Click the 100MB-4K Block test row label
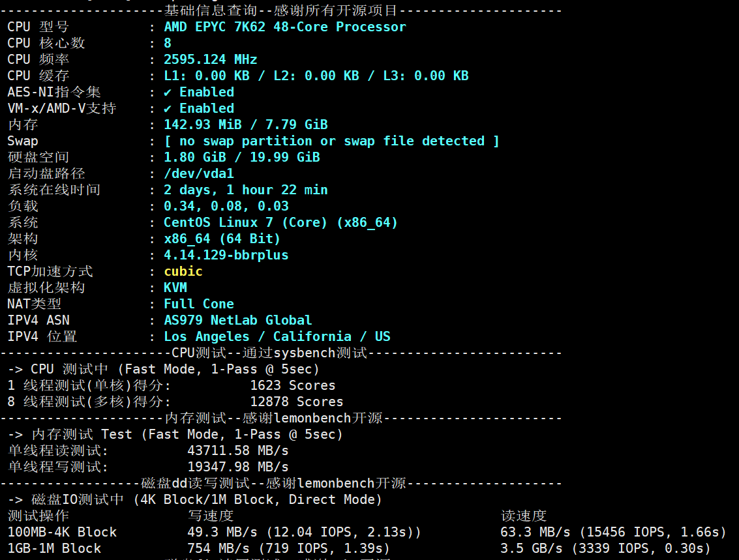739x560 pixels. tap(62, 532)
